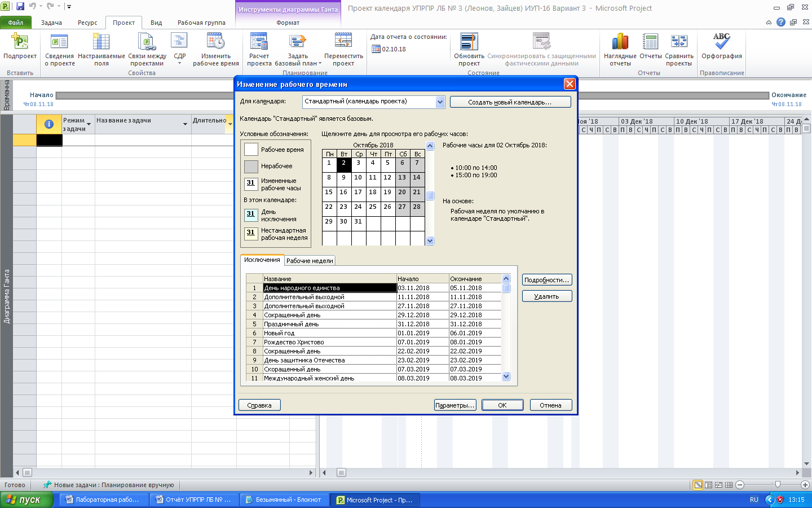Click zoom in plus icon in status bar
The height and width of the screenshot is (508, 812).
805,485
